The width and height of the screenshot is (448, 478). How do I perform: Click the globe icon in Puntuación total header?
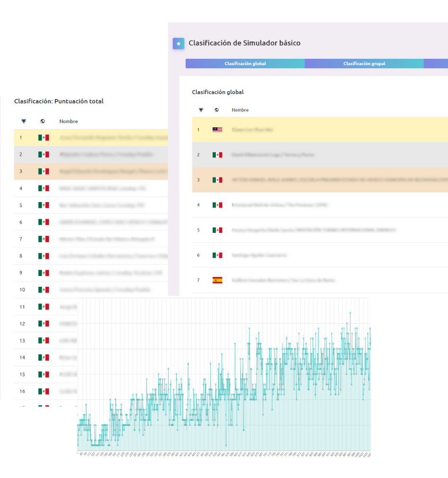tap(43, 121)
